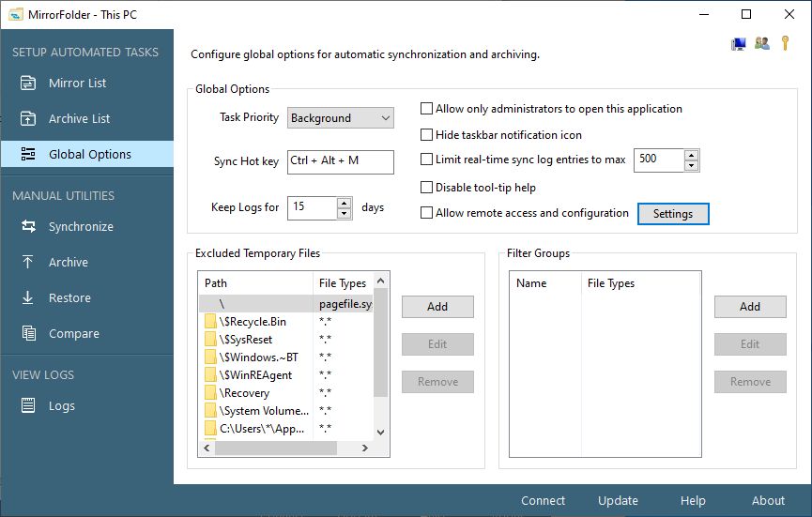Click the users icon top right
The width and height of the screenshot is (812, 517).
pos(761,43)
